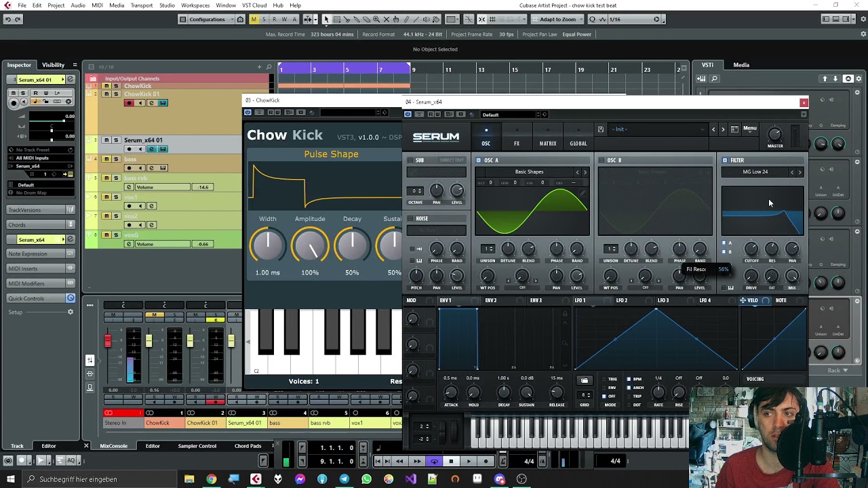The image size is (868, 488).
Task: Click the Stop transport button
Action: coord(451,462)
